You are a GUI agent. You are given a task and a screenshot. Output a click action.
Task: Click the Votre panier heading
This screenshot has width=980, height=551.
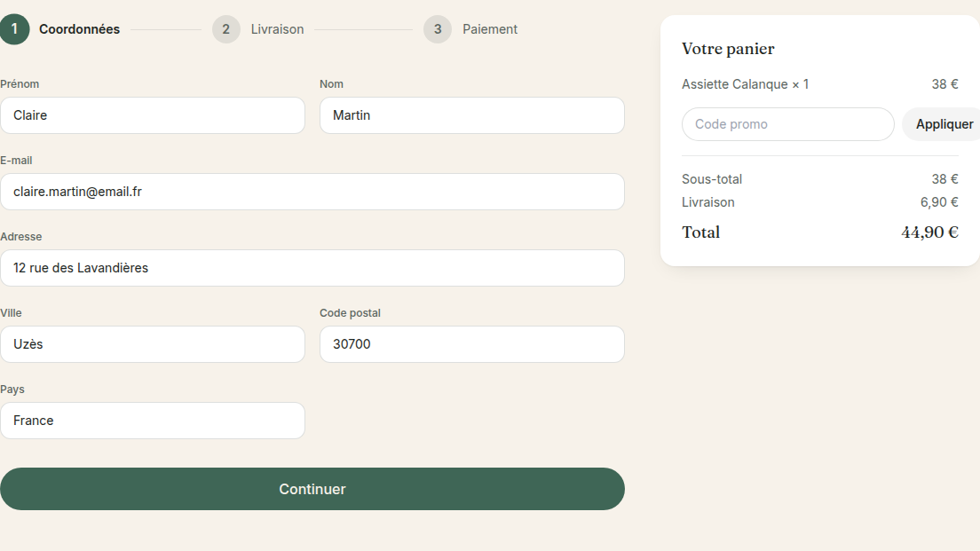click(x=728, y=49)
